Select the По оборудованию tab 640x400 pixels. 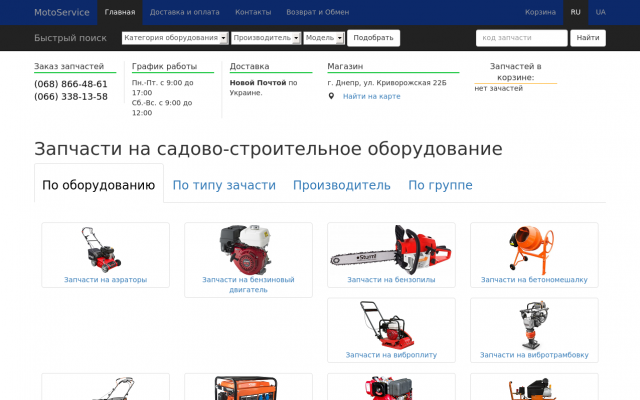pyautogui.click(x=99, y=185)
